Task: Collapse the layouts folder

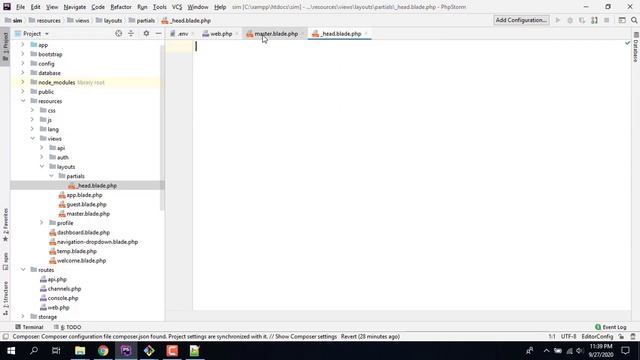Action: 42,167
